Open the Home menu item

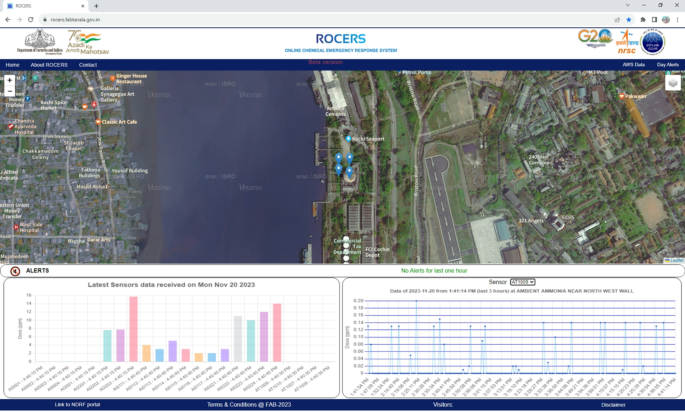pos(12,64)
